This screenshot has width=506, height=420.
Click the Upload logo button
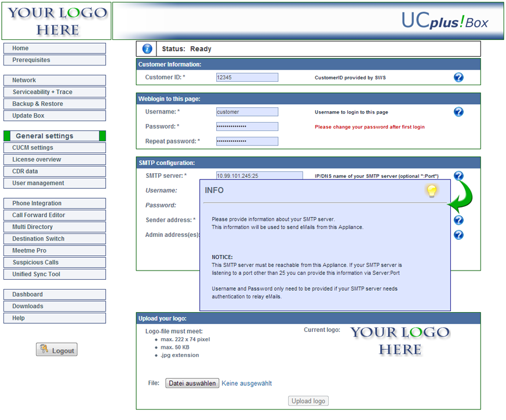[308, 401]
